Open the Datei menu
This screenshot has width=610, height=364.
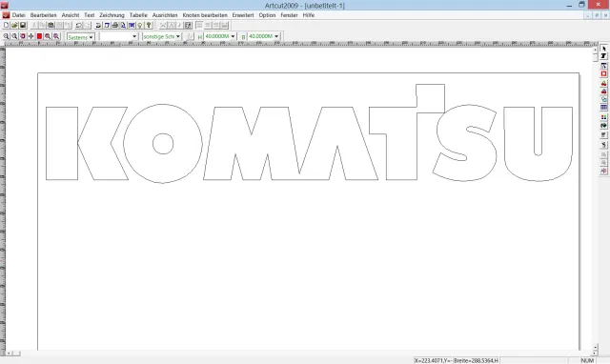(x=19, y=15)
